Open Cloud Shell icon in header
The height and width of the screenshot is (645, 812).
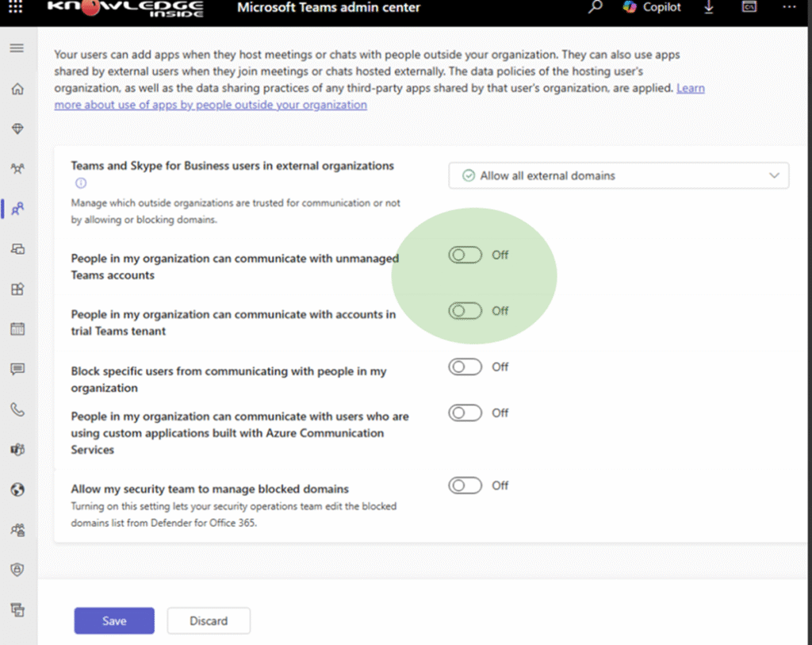pos(749,7)
